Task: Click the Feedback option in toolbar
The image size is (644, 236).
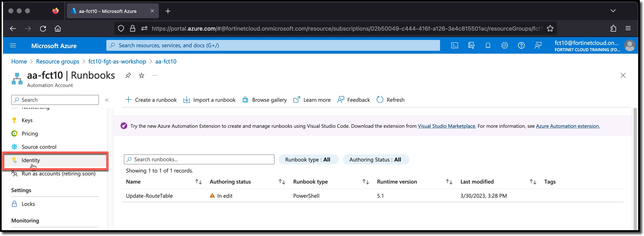Action: 354,99
